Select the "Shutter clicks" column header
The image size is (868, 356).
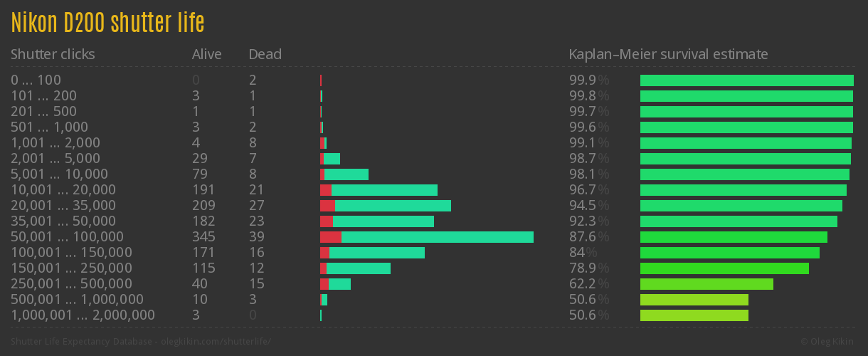coord(53,54)
